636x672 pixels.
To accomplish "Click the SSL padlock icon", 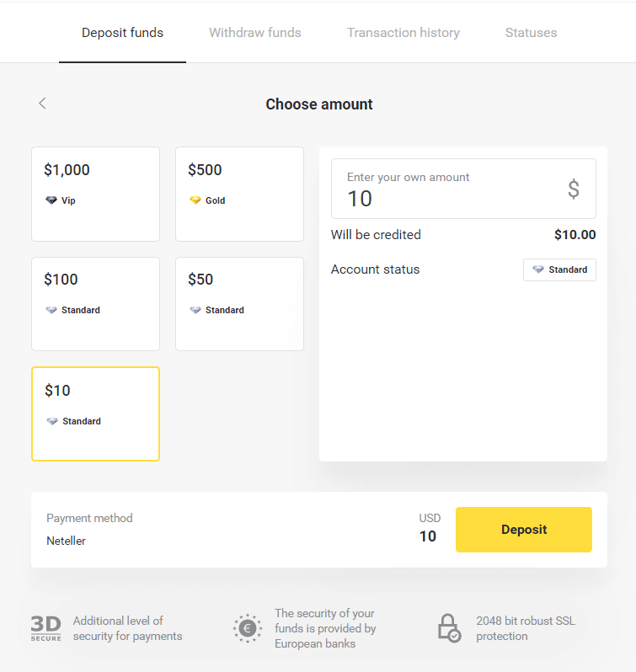I will coord(449,628).
